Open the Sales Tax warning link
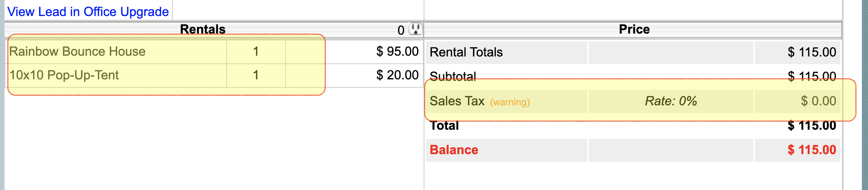Viewport: 868px width, 190px height. pyautogui.click(x=510, y=102)
